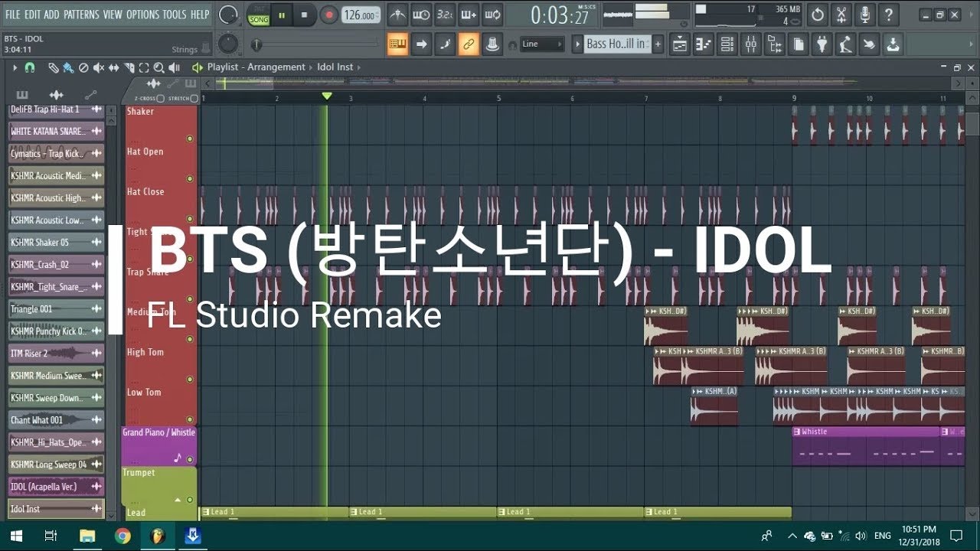Toggle link to controller icon
Screen dimensions: 980x551
click(469, 44)
